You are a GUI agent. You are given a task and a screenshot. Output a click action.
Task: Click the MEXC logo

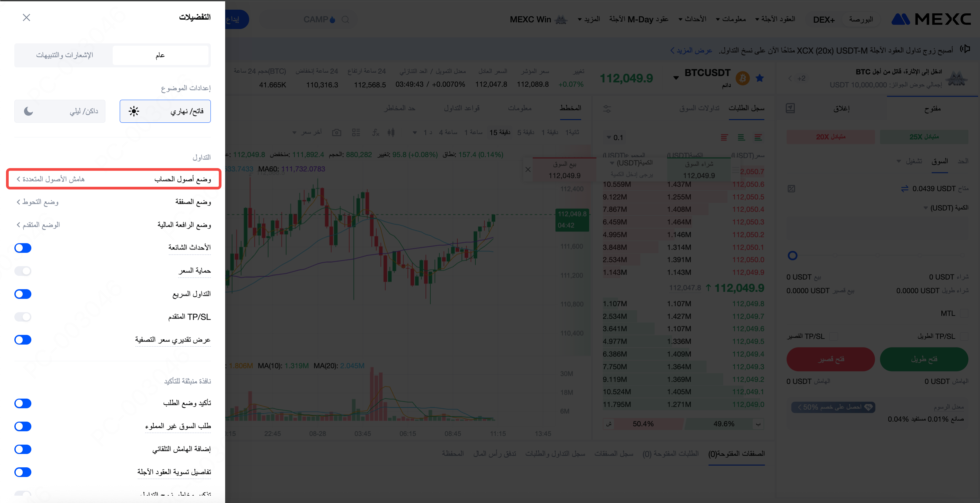click(931, 19)
